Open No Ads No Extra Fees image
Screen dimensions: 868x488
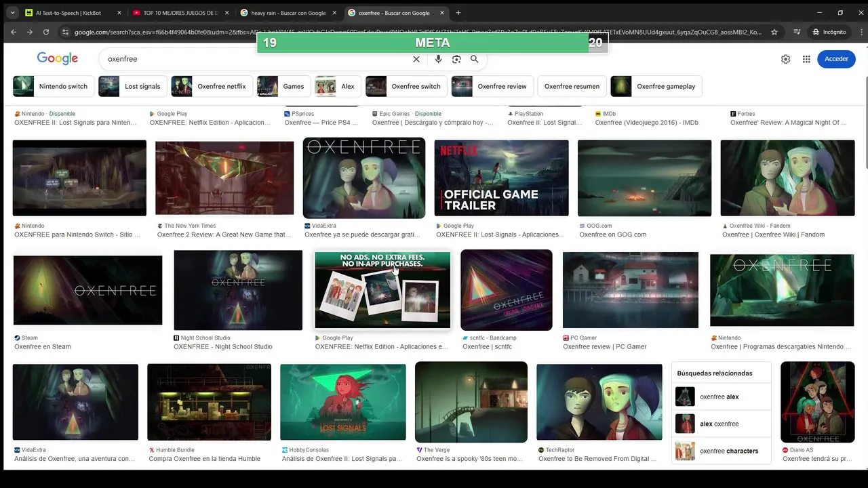pos(382,290)
